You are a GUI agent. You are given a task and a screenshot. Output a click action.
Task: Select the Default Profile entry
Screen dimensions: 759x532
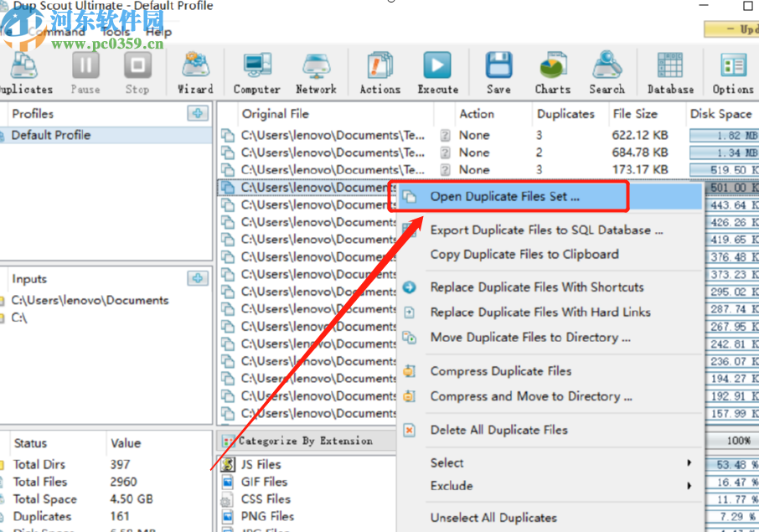tap(106, 135)
